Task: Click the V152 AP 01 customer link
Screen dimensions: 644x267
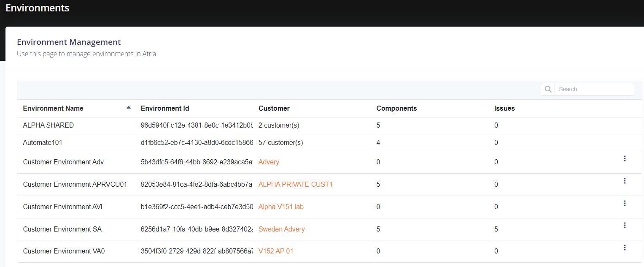Action: pyautogui.click(x=276, y=251)
